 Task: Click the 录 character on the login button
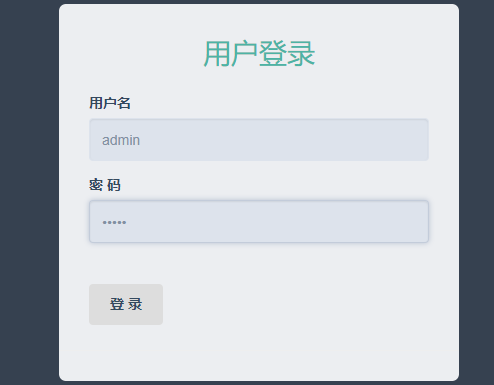pyautogui.click(x=135, y=304)
